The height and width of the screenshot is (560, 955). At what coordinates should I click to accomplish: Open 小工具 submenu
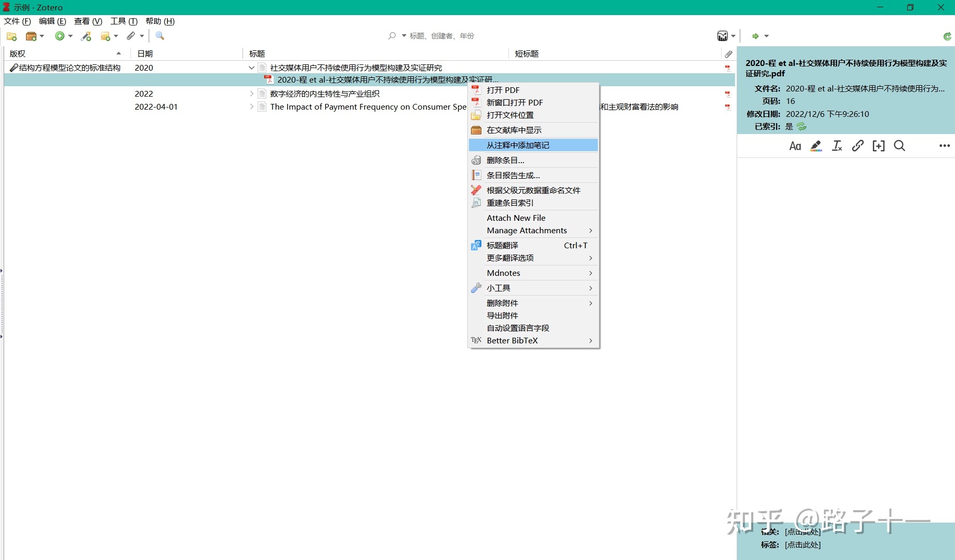[533, 288]
